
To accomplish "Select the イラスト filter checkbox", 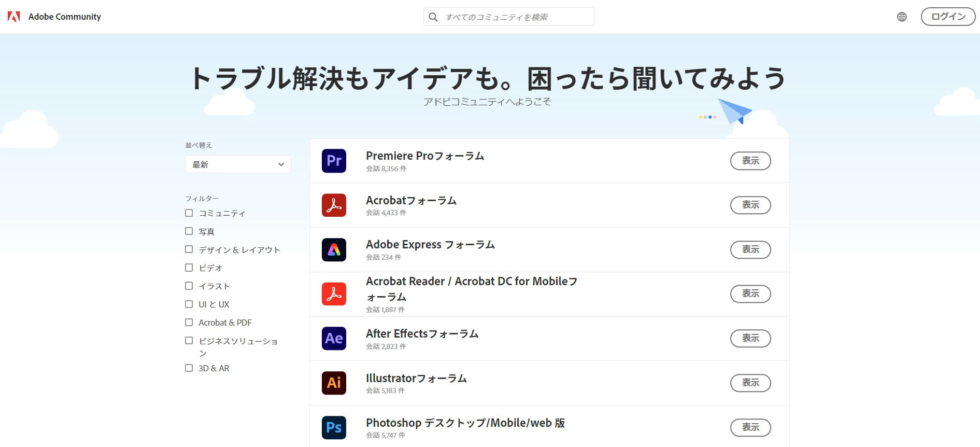I will [x=189, y=286].
